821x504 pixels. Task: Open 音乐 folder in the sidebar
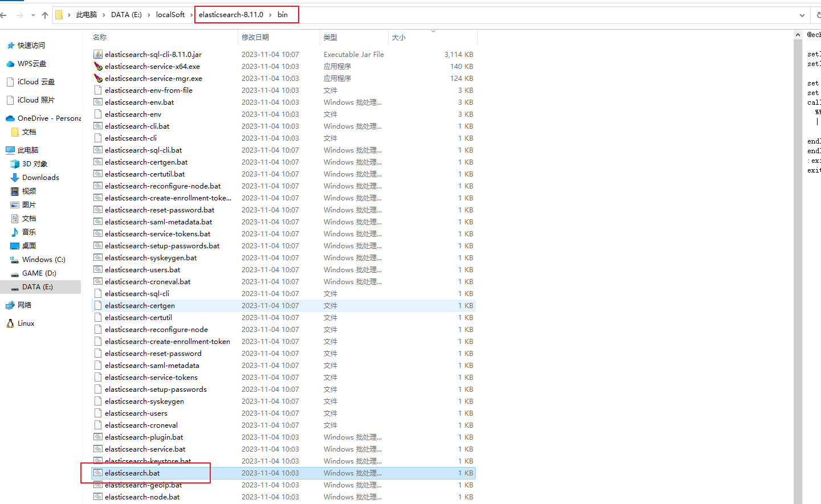(x=29, y=232)
